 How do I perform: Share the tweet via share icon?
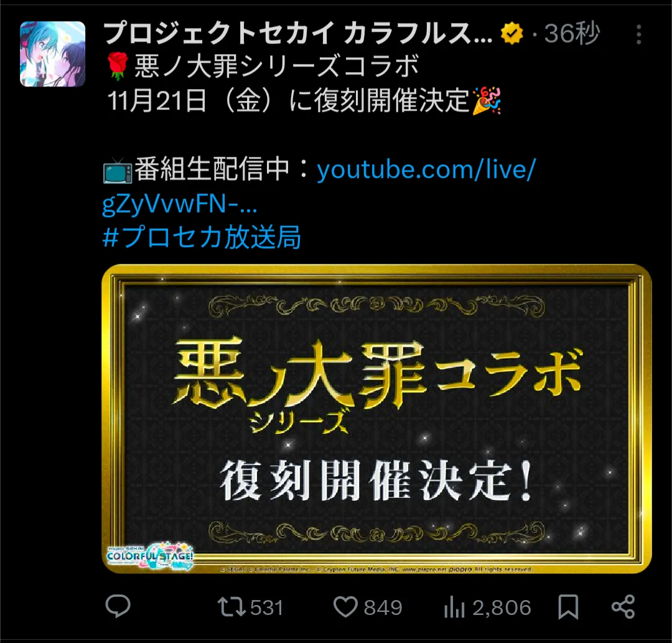(x=623, y=606)
